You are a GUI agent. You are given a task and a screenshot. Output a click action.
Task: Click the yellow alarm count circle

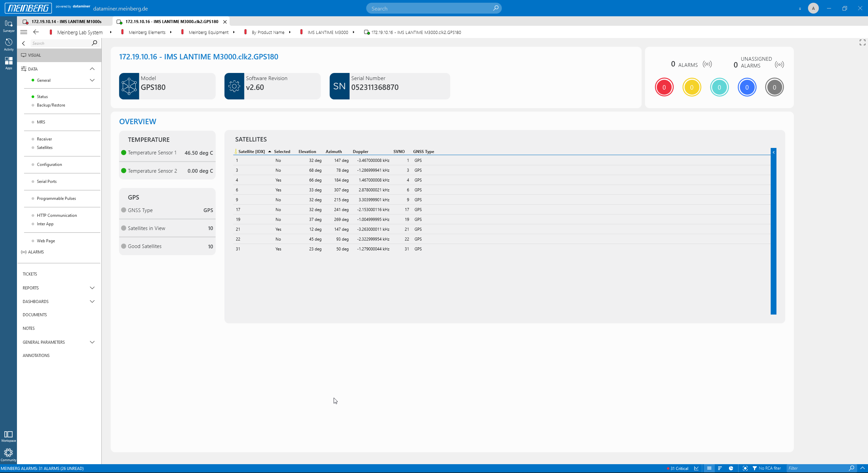click(x=692, y=87)
